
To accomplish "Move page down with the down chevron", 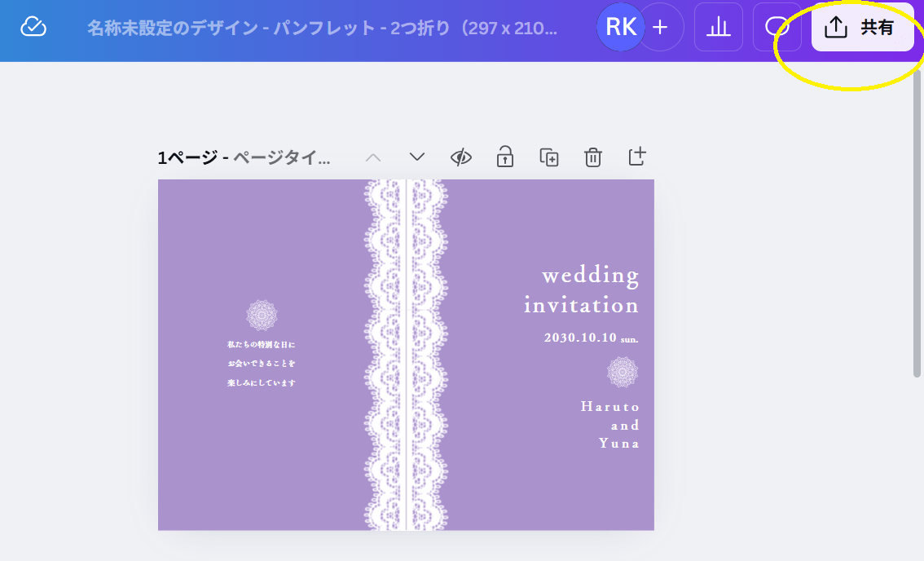I will (417, 157).
